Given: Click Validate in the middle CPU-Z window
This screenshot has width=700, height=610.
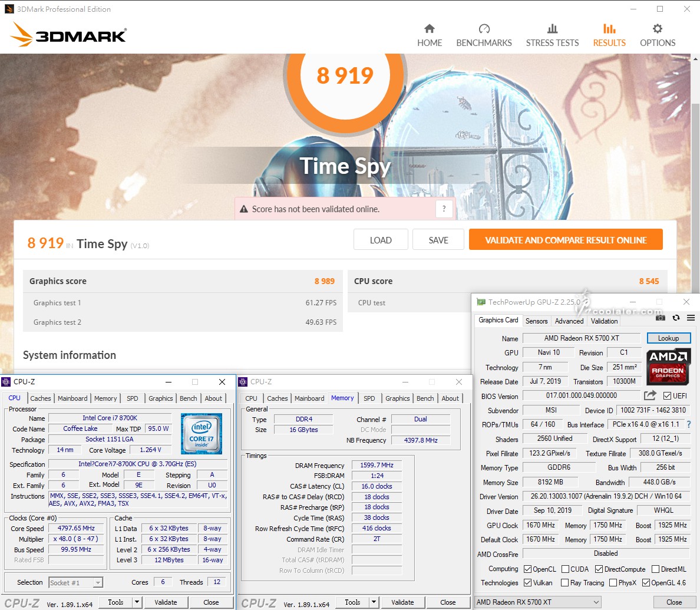Looking at the screenshot, I should (402, 602).
